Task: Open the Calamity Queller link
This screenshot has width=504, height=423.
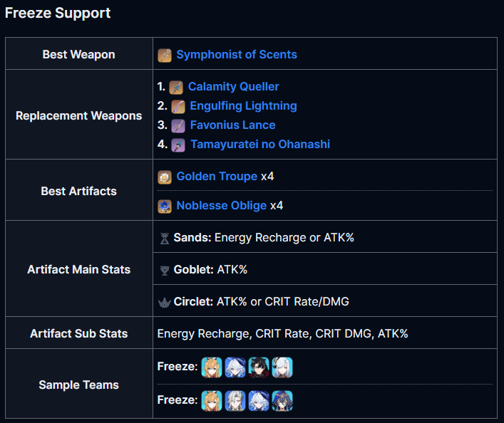Action: click(x=233, y=86)
